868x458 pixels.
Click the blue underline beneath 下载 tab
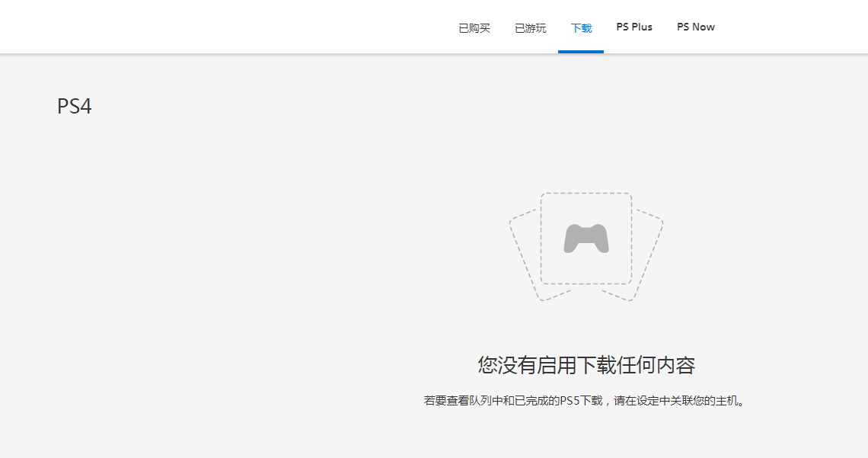tap(581, 51)
